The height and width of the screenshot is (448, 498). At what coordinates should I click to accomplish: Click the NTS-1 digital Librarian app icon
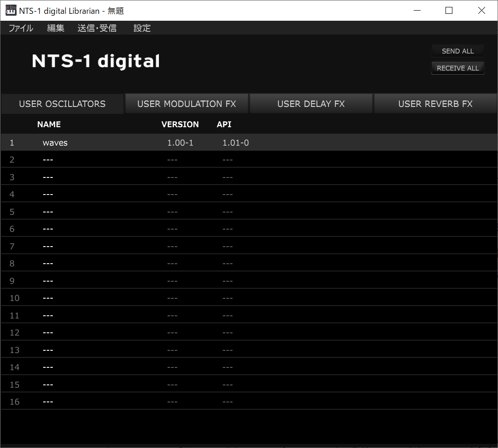11,11
